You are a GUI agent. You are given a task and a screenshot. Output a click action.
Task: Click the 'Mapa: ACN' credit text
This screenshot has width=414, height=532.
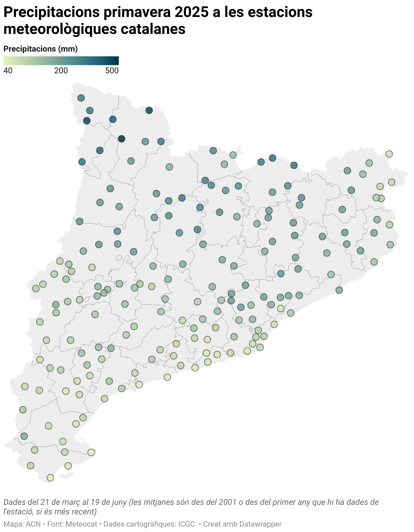point(22,524)
